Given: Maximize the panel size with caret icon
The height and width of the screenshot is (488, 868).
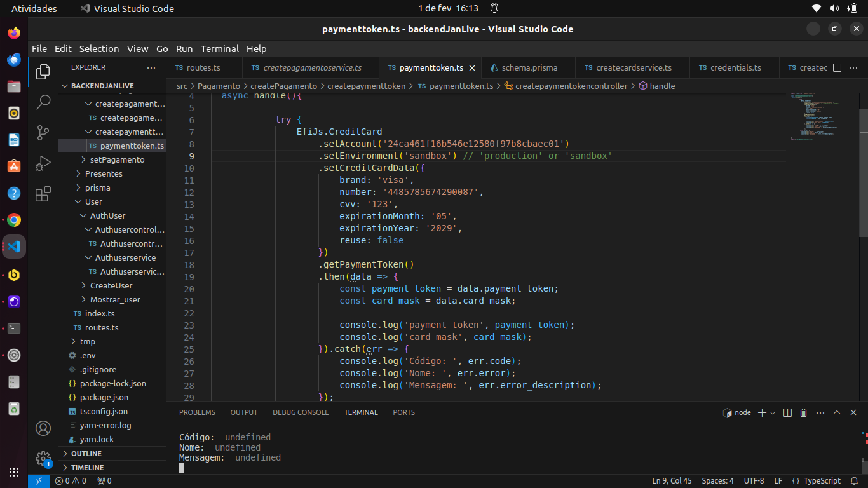Looking at the screenshot, I should 837,412.
